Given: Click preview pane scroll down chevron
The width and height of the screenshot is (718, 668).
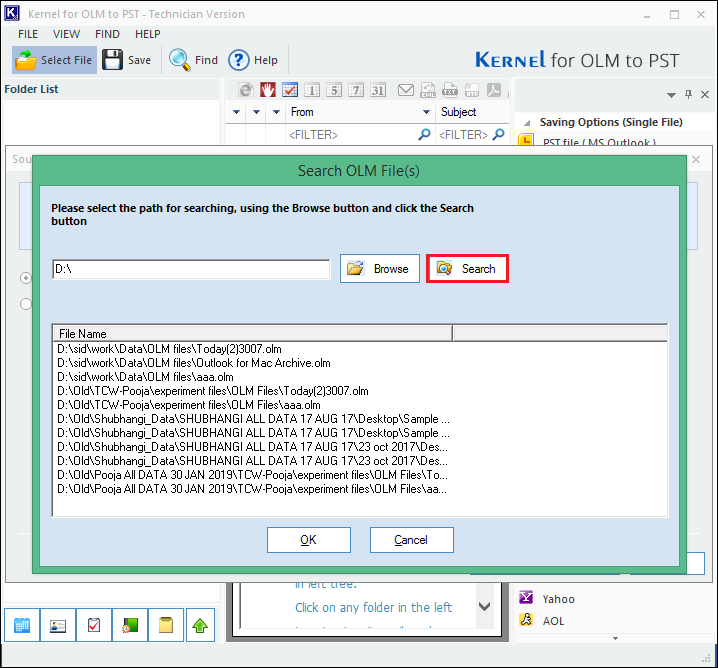Looking at the screenshot, I should (484, 606).
